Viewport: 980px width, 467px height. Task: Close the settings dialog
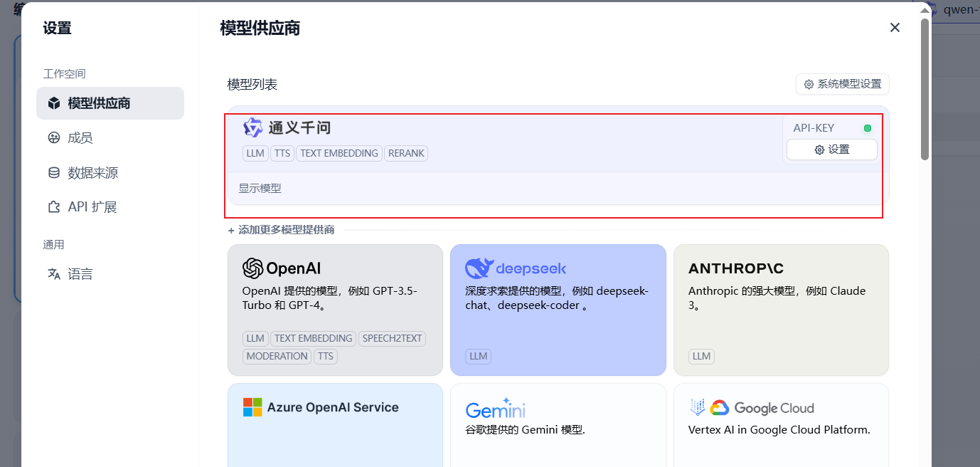[x=895, y=28]
